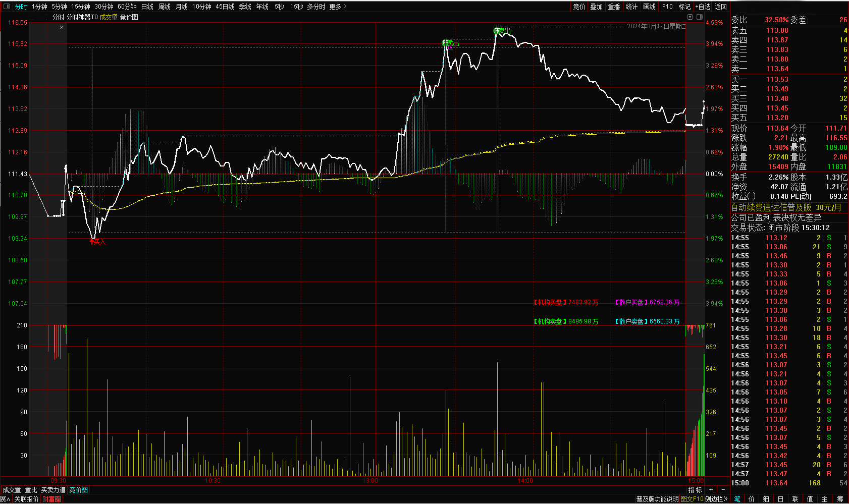Switch to the 日线 daily chart tab

tap(147, 7)
